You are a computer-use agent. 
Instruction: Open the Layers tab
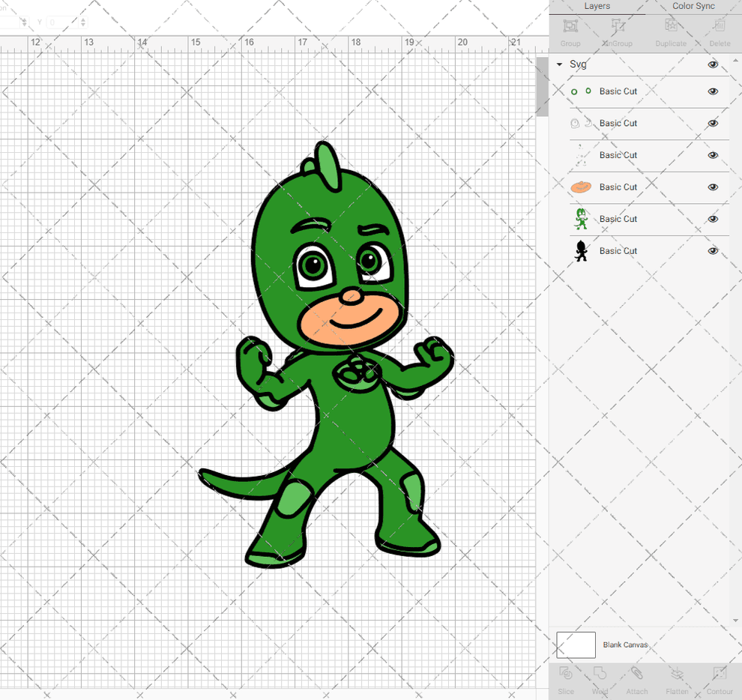pos(597,6)
